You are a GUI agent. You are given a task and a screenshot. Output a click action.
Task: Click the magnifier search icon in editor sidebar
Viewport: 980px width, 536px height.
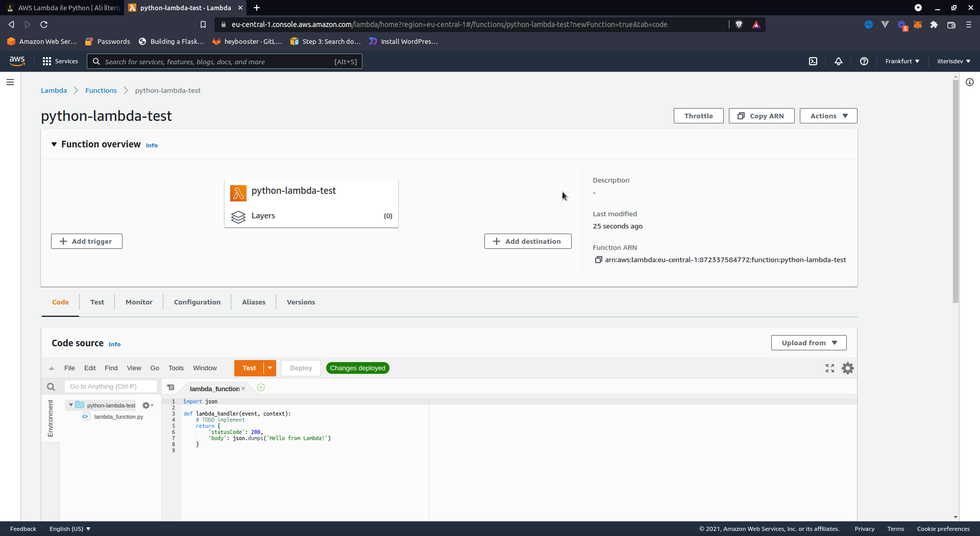tap(51, 387)
